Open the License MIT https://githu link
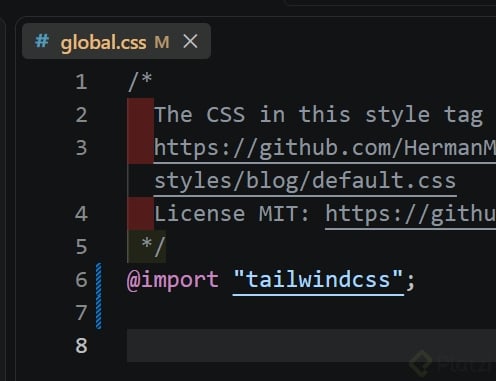The width and height of the screenshot is (496, 381). pos(411,214)
